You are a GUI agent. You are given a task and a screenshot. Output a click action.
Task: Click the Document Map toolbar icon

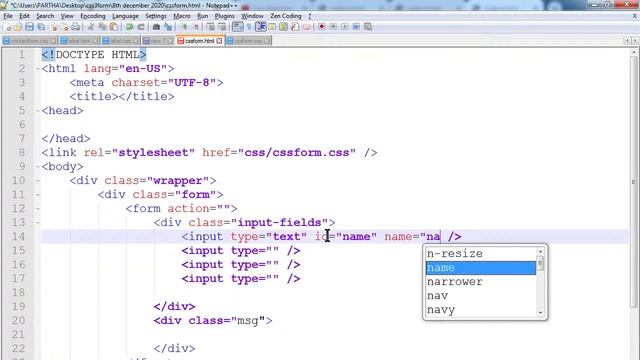click(x=283, y=27)
